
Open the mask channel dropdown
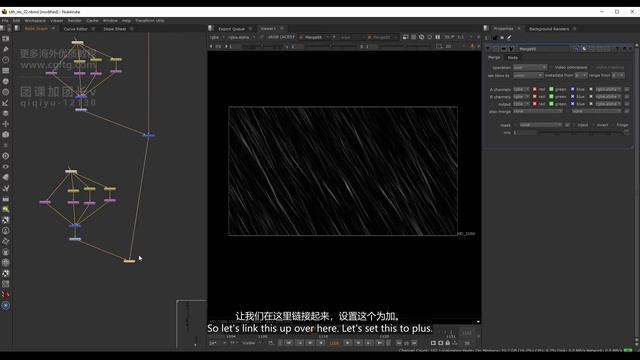tap(540, 125)
